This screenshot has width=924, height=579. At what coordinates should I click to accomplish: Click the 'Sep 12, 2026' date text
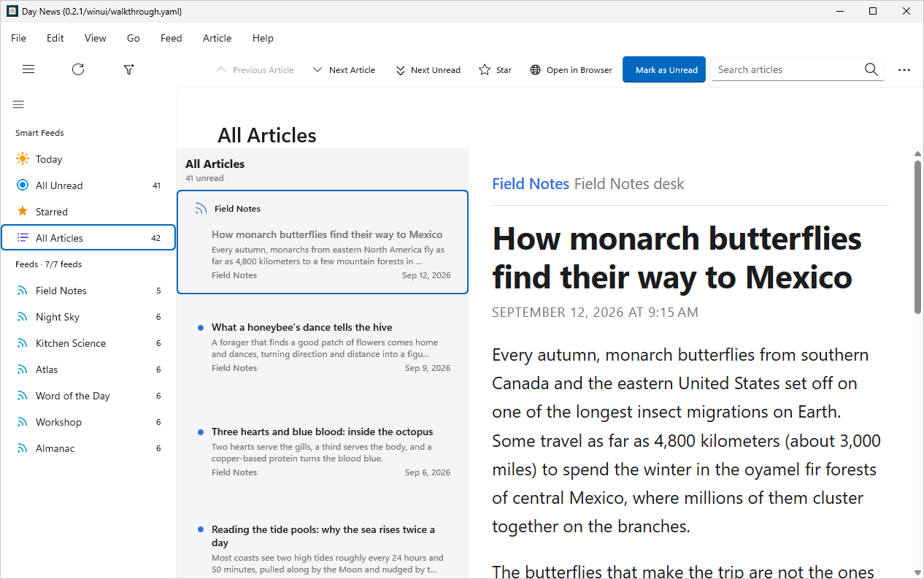tap(426, 275)
